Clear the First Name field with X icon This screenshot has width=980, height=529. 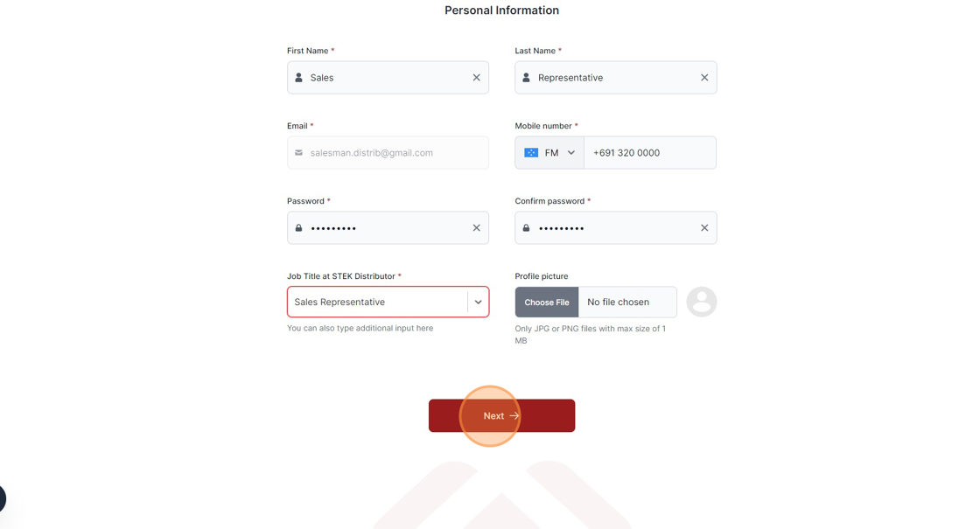(476, 78)
